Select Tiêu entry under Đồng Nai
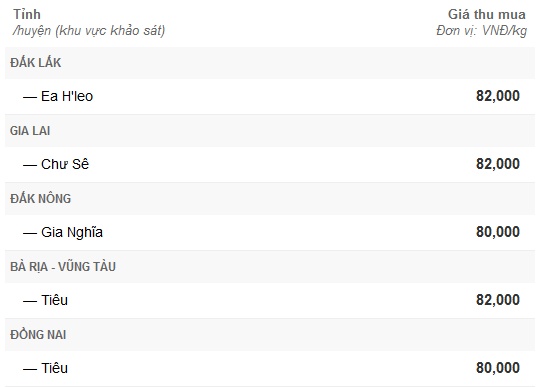Image resolution: width=543 pixels, height=387 pixels. tap(54, 368)
